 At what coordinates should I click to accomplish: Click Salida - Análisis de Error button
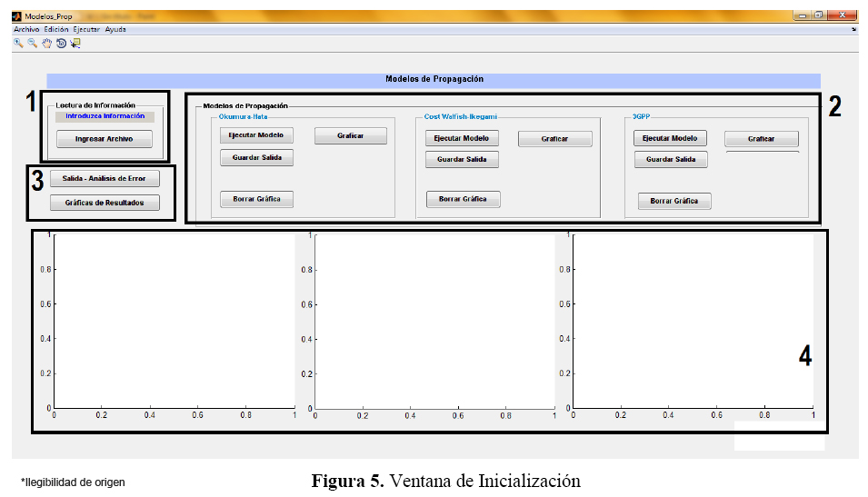(x=105, y=178)
